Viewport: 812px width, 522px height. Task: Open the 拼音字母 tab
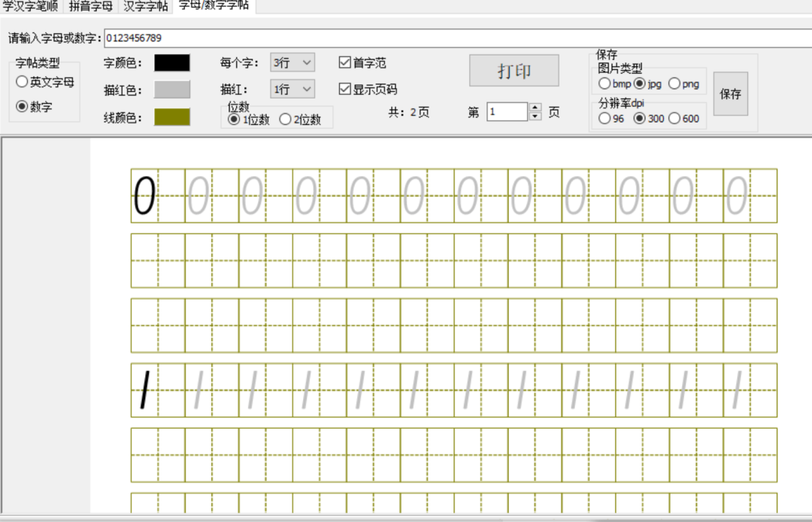[91, 6]
